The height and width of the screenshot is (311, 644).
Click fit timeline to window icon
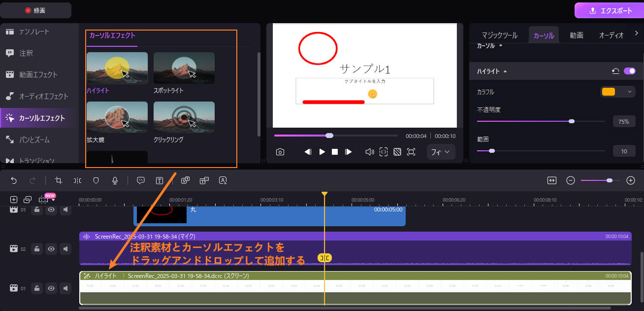pos(552,180)
